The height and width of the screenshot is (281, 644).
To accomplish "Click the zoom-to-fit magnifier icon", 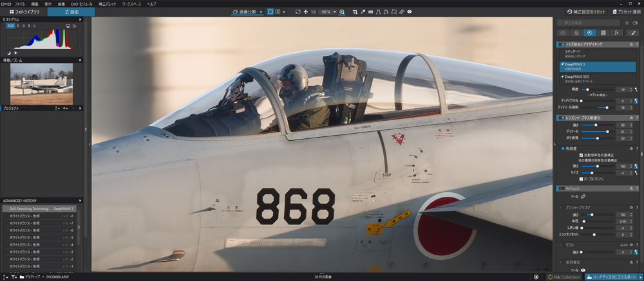I will [341, 12].
